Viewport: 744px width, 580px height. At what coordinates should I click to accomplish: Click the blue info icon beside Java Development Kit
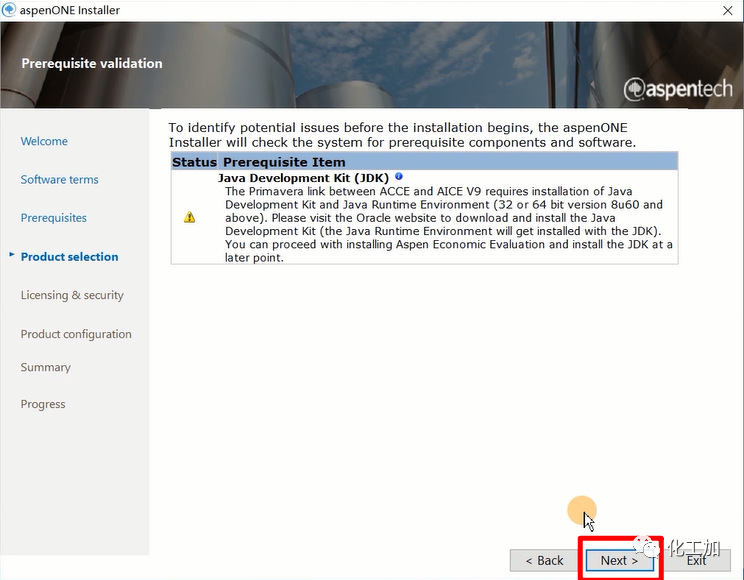399,177
